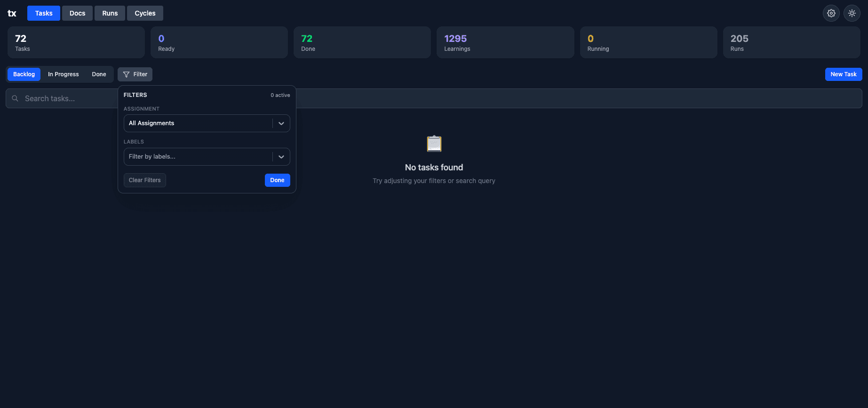The width and height of the screenshot is (868, 408).
Task: Click the LABELS section label
Action: (134, 142)
